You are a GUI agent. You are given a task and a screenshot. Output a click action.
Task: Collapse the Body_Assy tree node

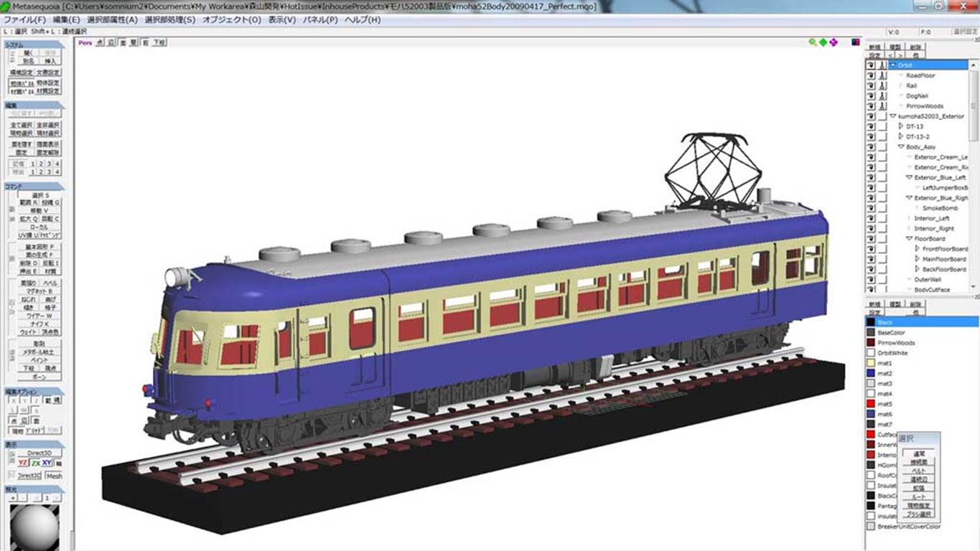901,146
